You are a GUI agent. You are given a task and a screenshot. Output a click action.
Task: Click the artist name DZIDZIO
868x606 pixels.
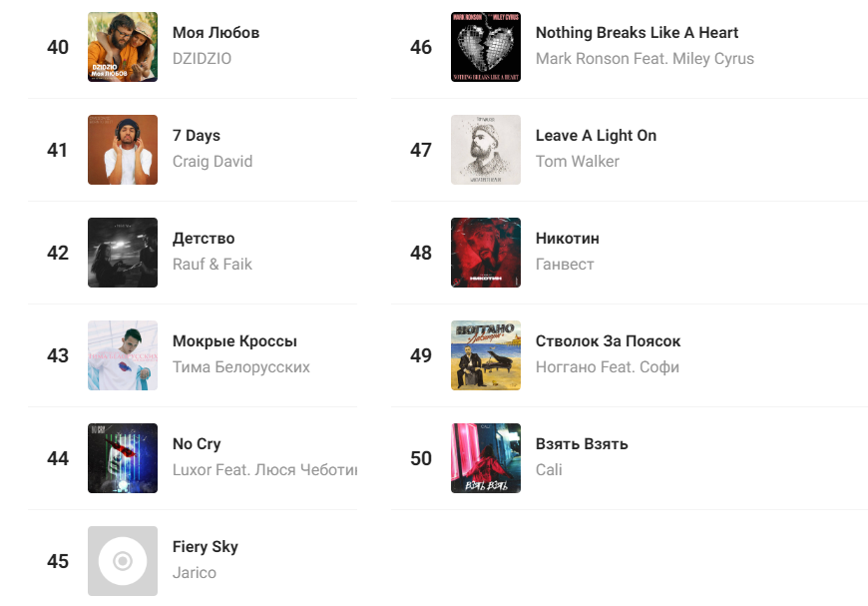(202, 59)
